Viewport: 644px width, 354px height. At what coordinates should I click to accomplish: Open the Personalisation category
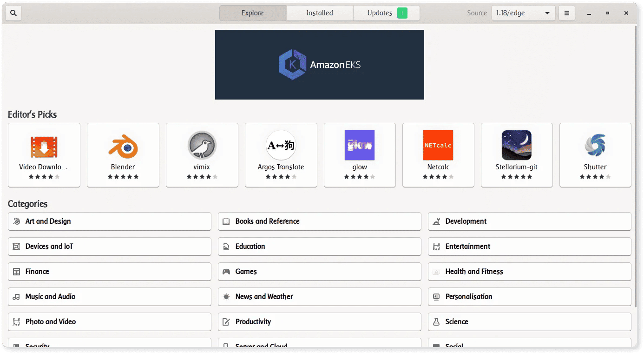pyautogui.click(x=530, y=297)
